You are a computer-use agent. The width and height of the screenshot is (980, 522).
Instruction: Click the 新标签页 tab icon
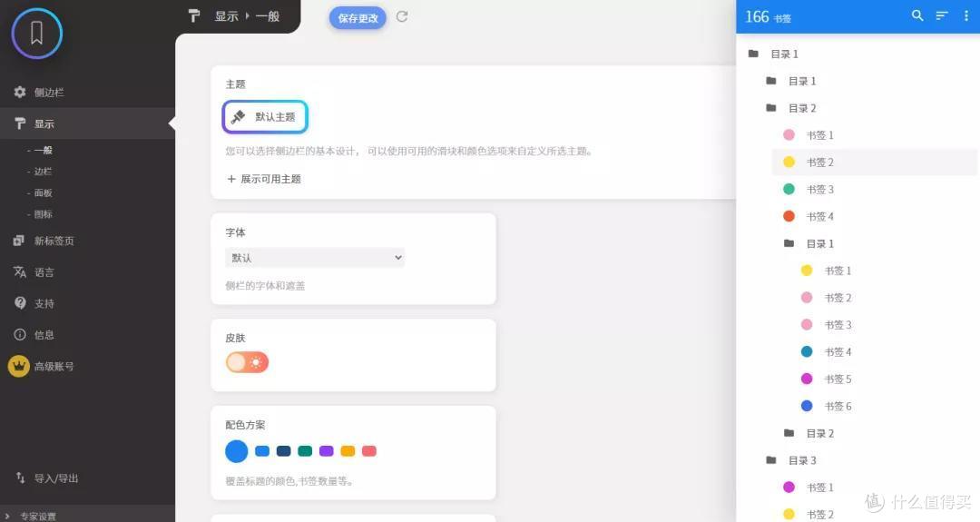click(x=19, y=241)
